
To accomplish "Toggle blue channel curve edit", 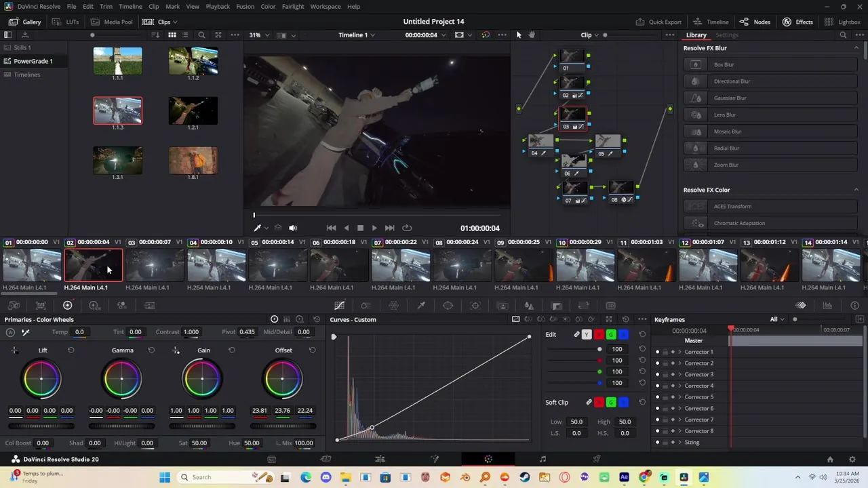I will pos(623,335).
